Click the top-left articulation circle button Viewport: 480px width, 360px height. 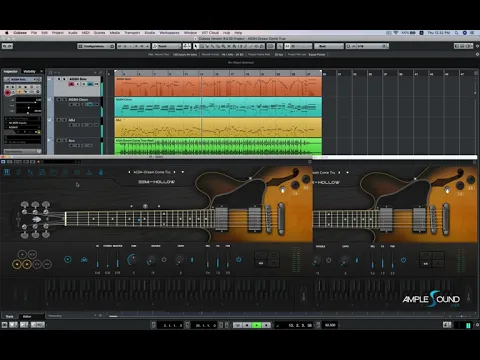coord(22,255)
